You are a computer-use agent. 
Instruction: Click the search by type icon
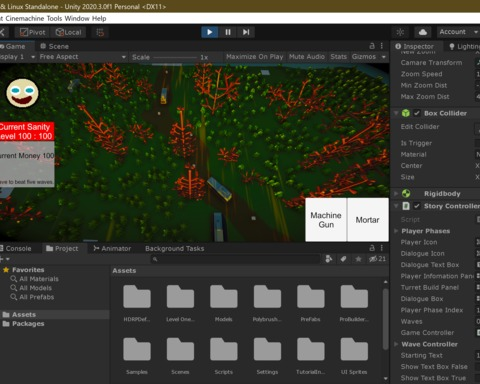[329, 259]
